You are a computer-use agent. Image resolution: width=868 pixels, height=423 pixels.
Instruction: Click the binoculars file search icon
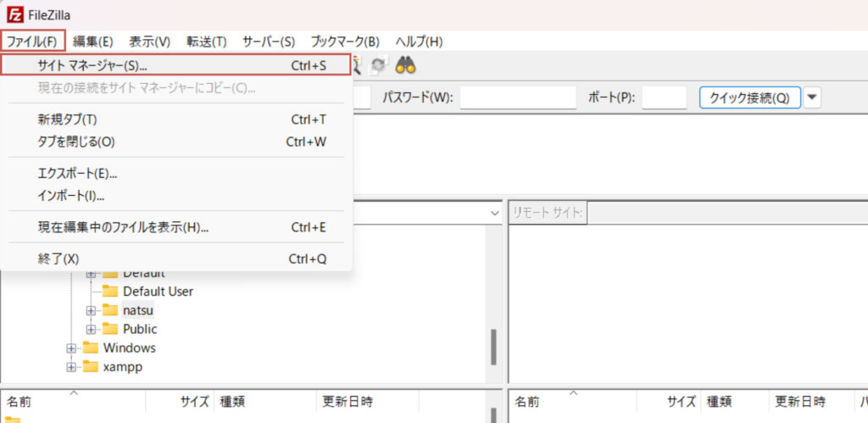pyautogui.click(x=405, y=65)
